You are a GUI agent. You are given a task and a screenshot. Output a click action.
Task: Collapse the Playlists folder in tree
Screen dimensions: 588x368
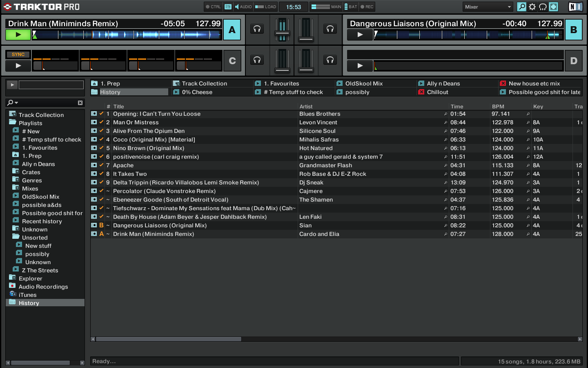coord(13,122)
